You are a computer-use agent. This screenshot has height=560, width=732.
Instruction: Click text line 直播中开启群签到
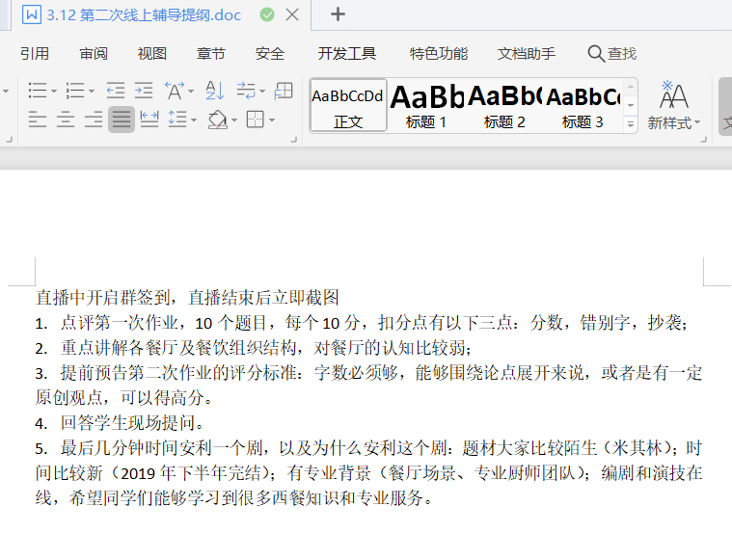[188, 297]
